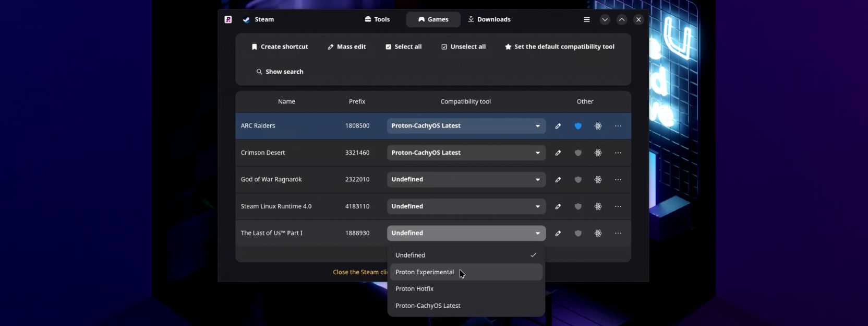Click the pencil edit icon for The Last of Us Part I
Viewport: 868px width, 326px height.
tap(558, 234)
